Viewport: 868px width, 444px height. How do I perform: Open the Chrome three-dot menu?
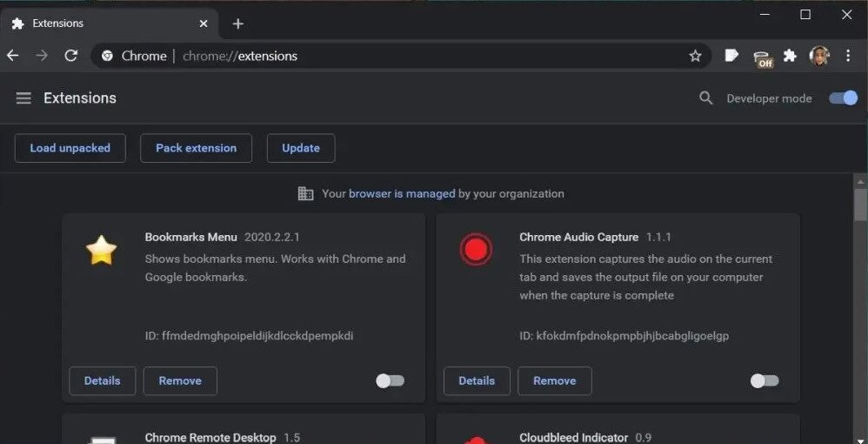point(848,56)
